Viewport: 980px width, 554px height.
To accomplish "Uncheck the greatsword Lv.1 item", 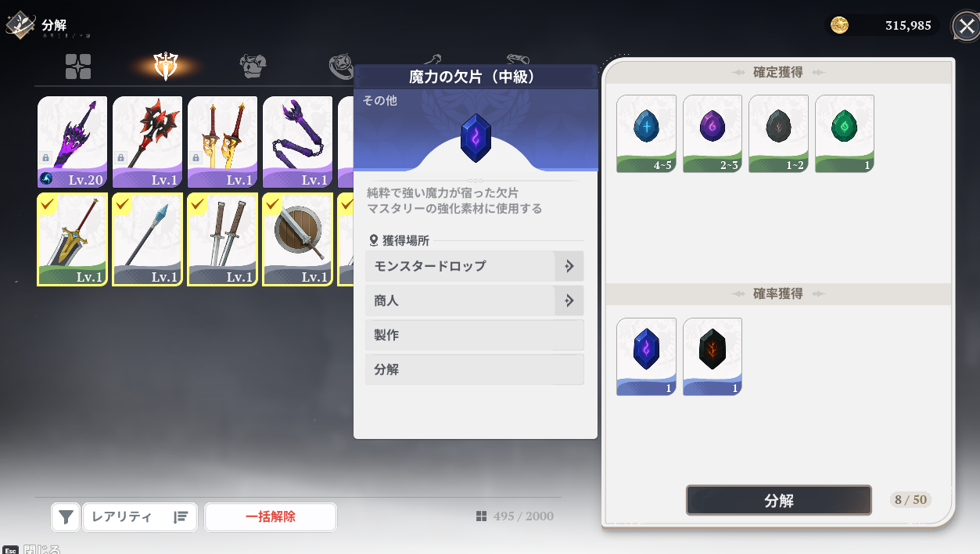I will [x=72, y=239].
